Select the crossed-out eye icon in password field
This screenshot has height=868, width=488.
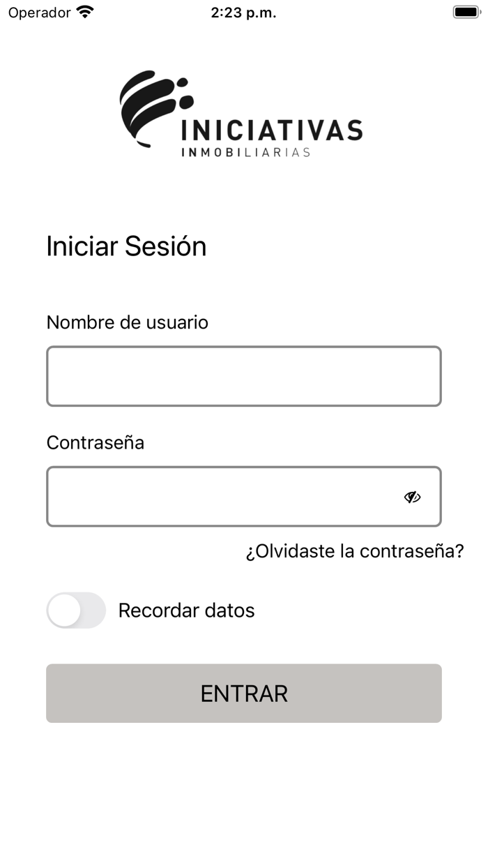[x=413, y=497]
